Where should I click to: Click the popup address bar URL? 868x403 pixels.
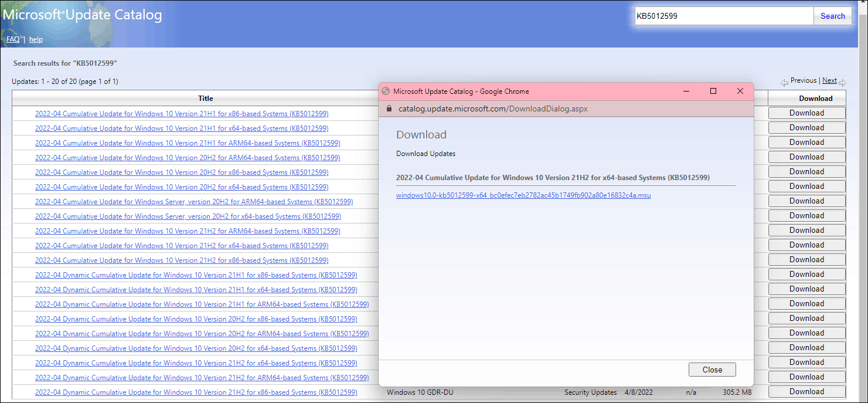pyautogui.click(x=493, y=109)
